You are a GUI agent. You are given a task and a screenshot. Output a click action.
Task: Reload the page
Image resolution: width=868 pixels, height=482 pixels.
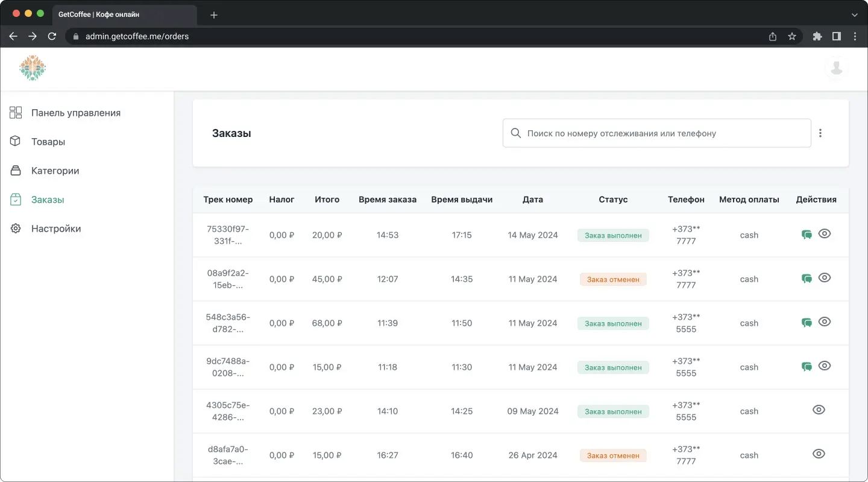point(52,36)
